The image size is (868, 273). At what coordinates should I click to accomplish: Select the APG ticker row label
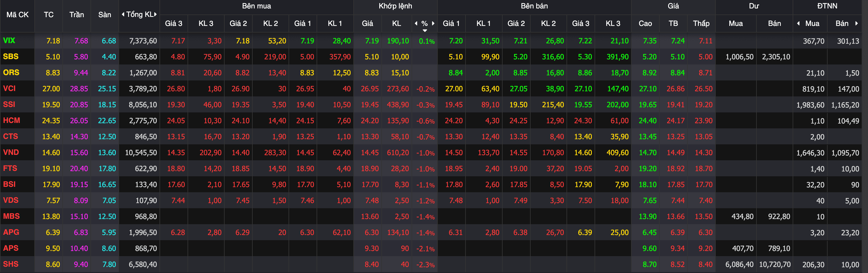[11, 232]
